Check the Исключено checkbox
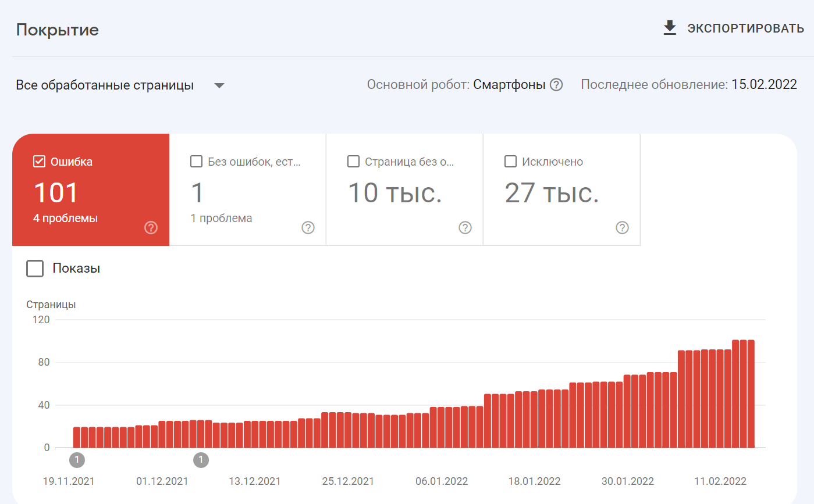This screenshot has width=814, height=504. tap(510, 162)
